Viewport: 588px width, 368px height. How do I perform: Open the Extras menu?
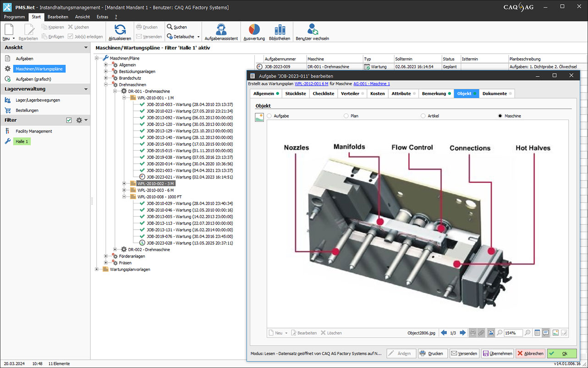[102, 17]
